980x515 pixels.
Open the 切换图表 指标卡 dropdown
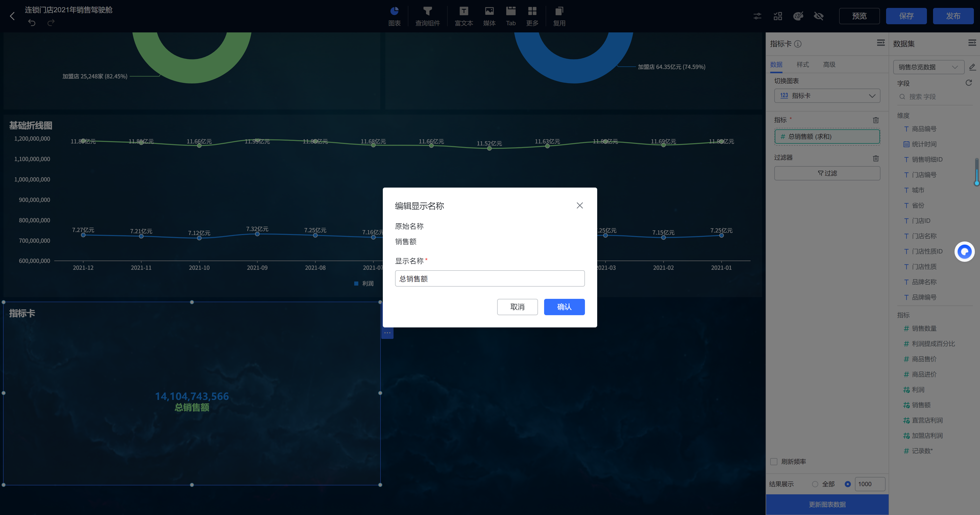pyautogui.click(x=827, y=96)
